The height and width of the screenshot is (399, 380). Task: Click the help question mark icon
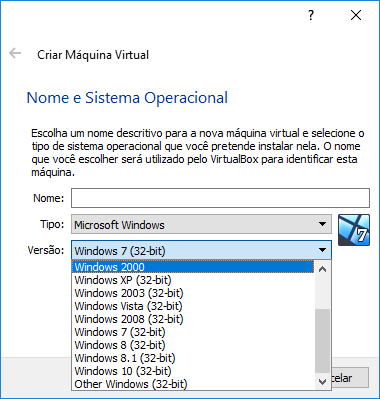point(311,15)
